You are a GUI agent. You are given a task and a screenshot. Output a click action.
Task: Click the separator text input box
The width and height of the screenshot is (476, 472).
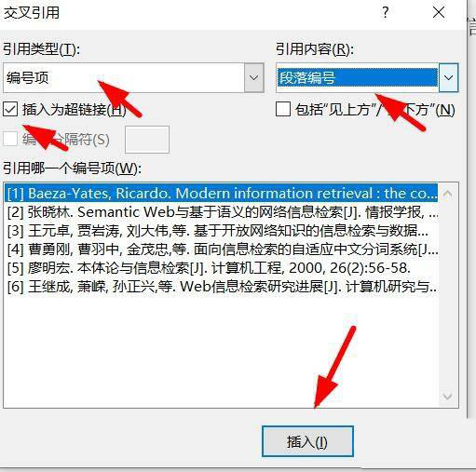(147, 140)
